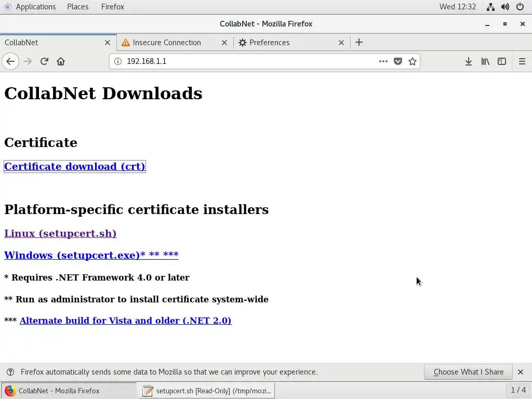Click the Wed 12:32 clock

pyautogui.click(x=458, y=7)
